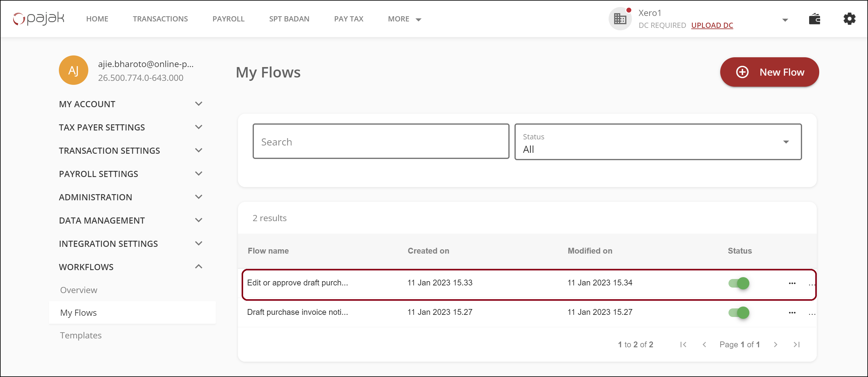Collapse the WORKFLOWS sidebar section
This screenshot has height=377, width=868.
click(x=198, y=266)
